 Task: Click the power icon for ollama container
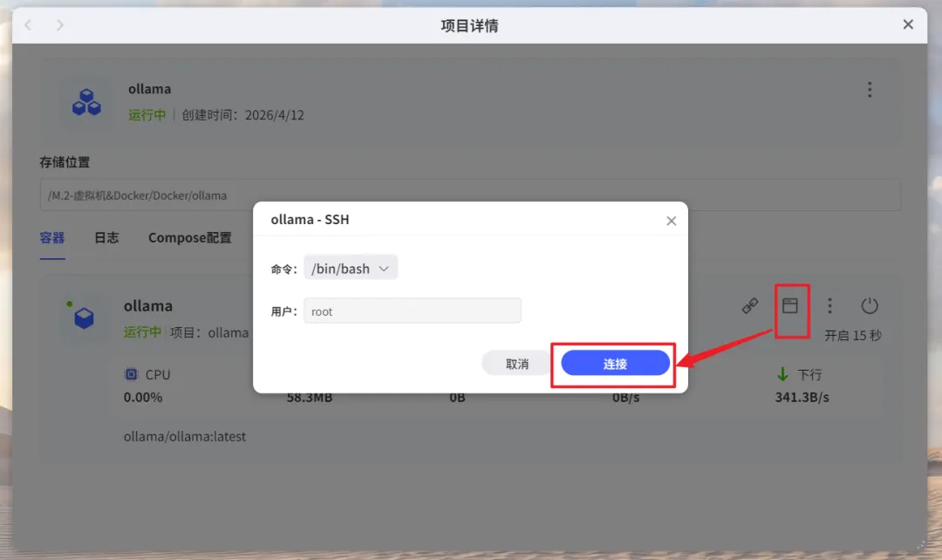tap(870, 306)
